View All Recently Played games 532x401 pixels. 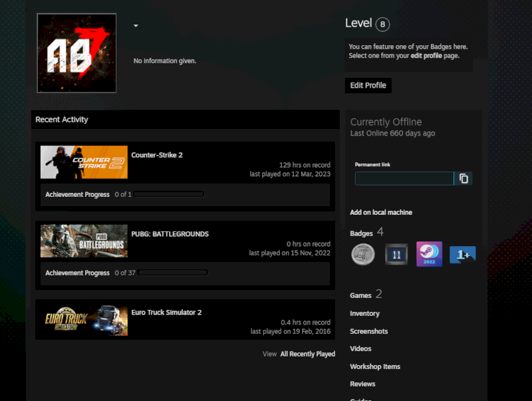click(307, 354)
